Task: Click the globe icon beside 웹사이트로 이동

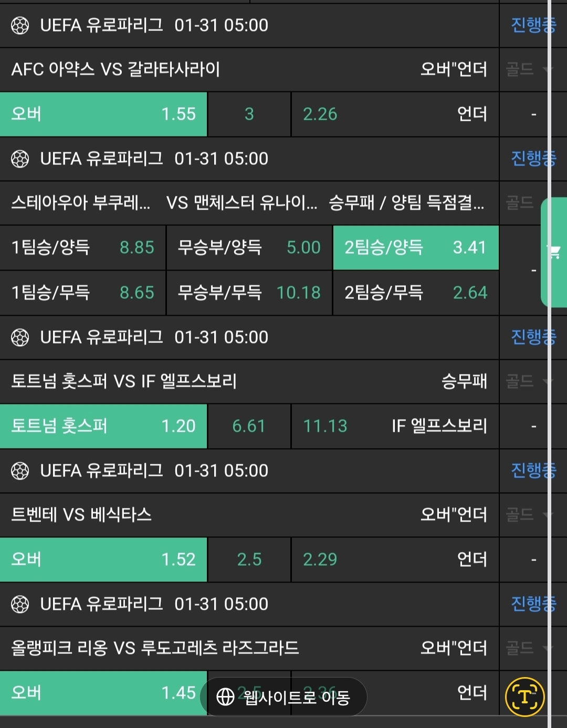Action: click(225, 697)
